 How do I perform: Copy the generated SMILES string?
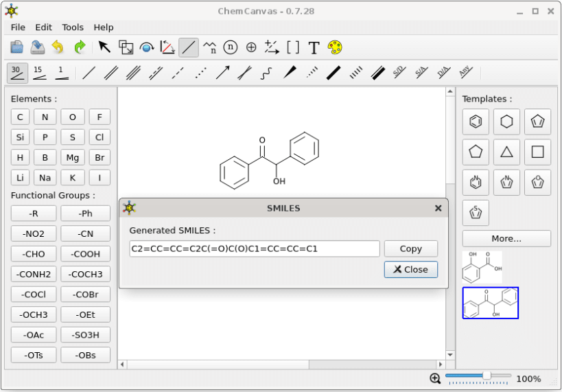pos(411,249)
